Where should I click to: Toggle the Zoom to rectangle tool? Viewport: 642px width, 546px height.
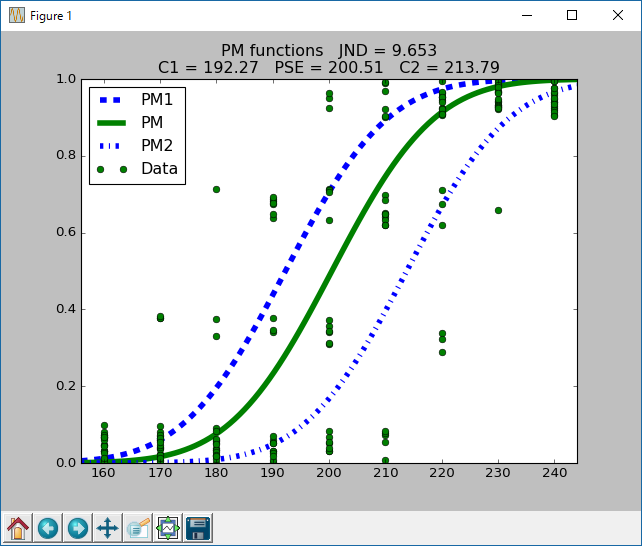[137, 527]
